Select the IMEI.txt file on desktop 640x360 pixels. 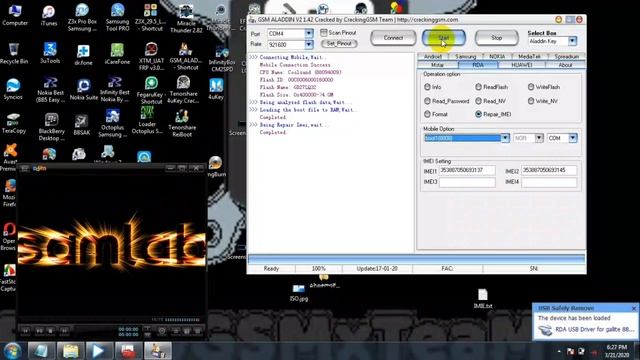[x=483, y=299]
